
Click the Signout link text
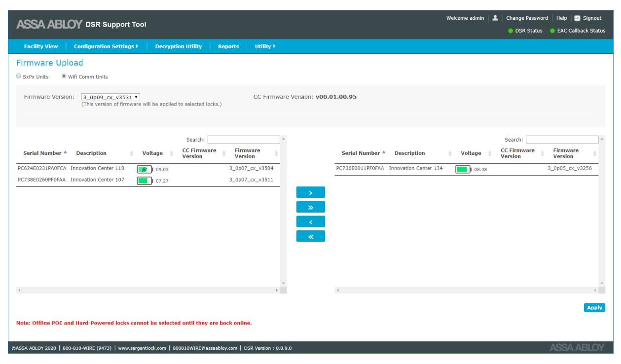(x=591, y=18)
